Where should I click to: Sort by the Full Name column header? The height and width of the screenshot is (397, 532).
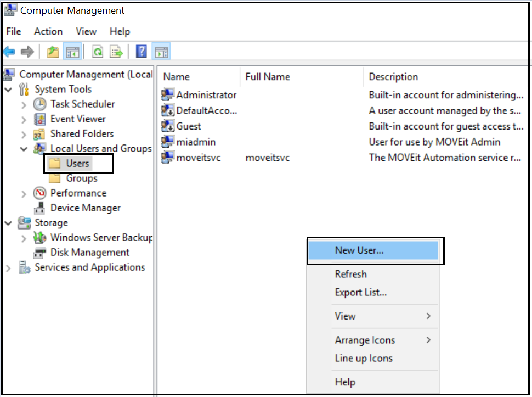pyautogui.click(x=268, y=77)
